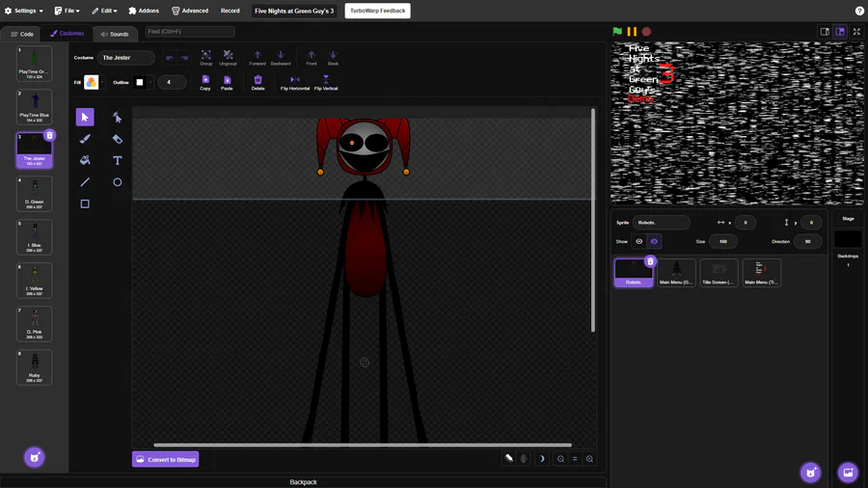Click the costume name field The Jester
The image size is (868, 488).
coord(125,58)
